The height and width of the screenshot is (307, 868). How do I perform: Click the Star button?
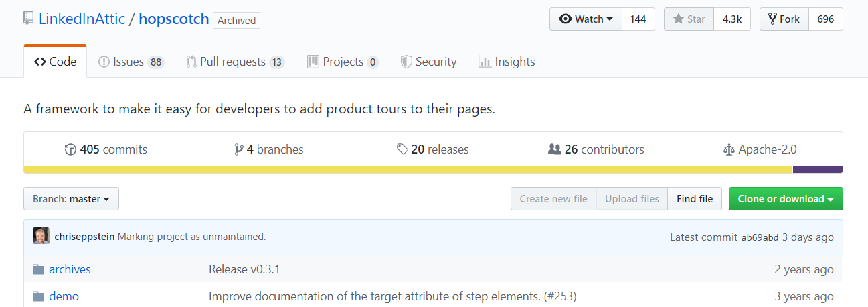[689, 19]
